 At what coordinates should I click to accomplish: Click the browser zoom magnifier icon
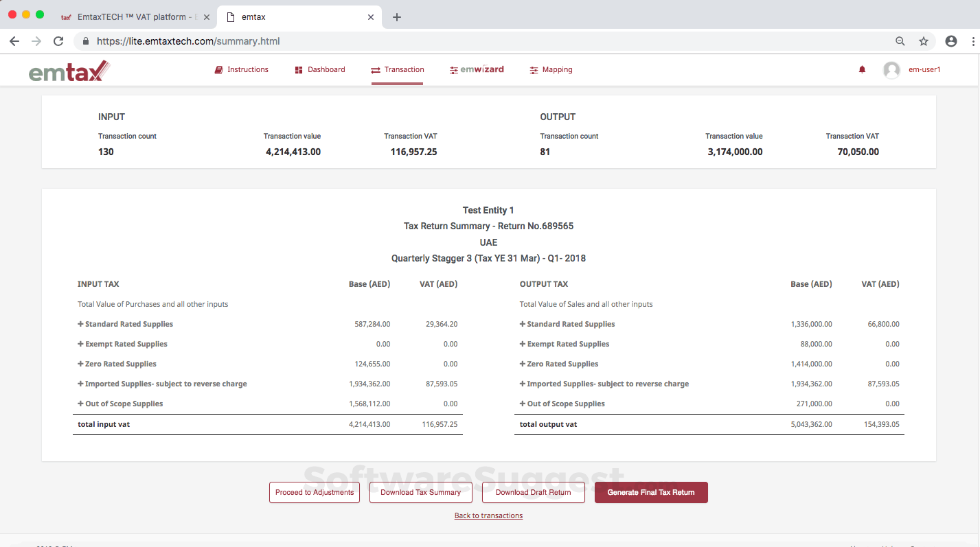(x=900, y=41)
